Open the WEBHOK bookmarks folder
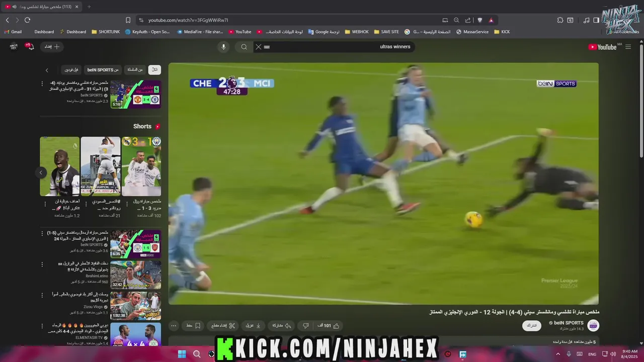The height and width of the screenshot is (362, 644). click(x=356, y=32)
